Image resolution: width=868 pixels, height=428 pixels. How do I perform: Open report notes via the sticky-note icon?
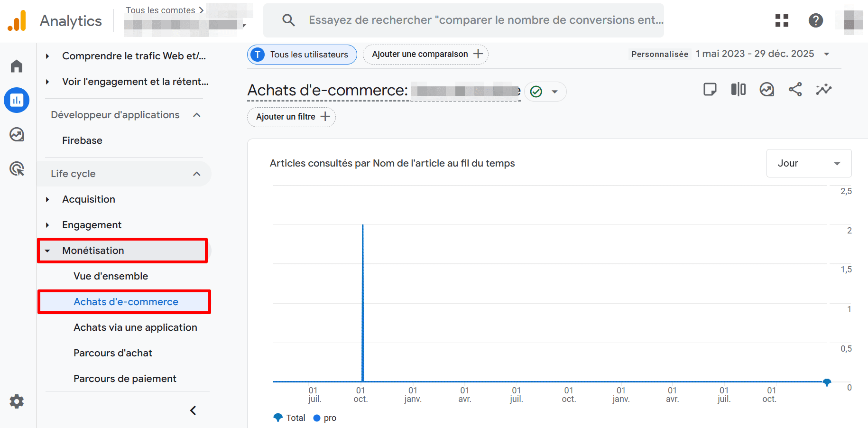(710, 89)
